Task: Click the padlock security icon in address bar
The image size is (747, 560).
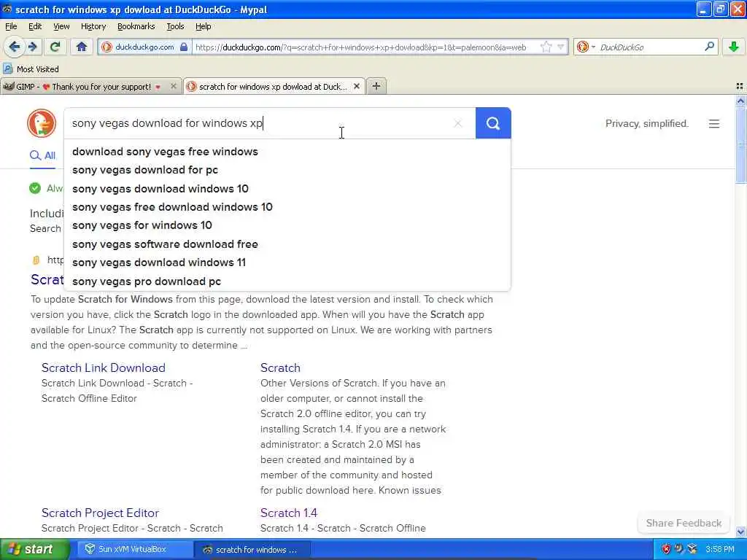Action: pyautogui.click(x=183, y=47)
